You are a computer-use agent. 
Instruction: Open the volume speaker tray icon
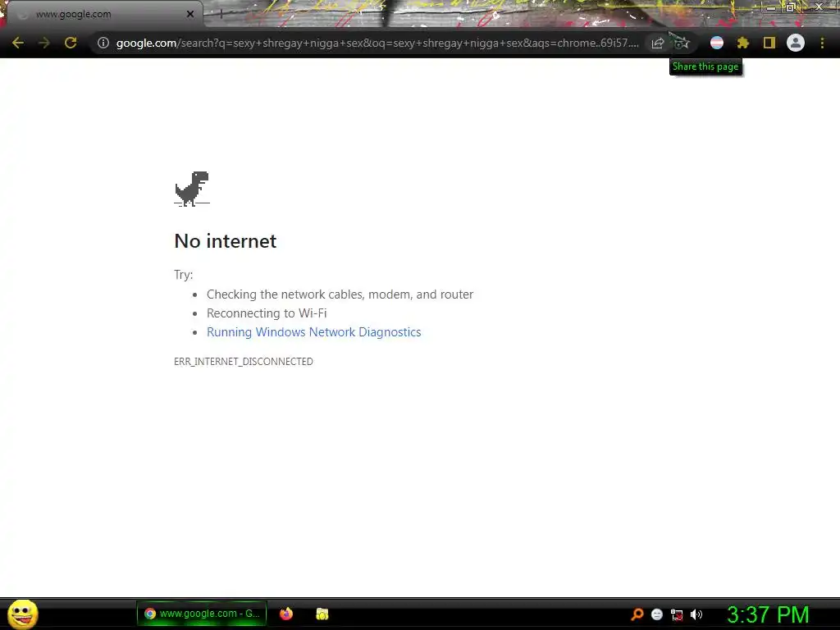696,614
